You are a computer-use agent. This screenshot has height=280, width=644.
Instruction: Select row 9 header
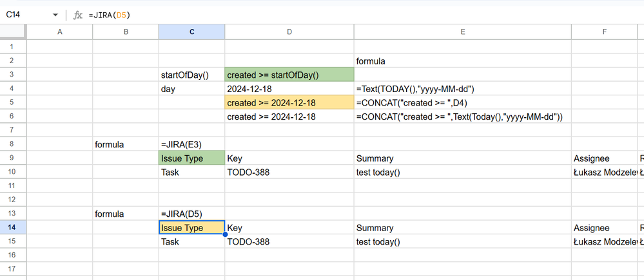[13, 158]
